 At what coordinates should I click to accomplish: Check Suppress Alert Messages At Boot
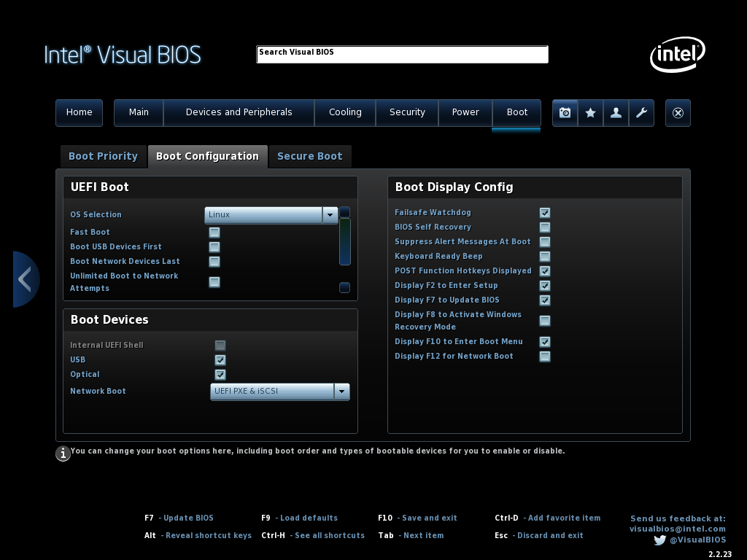[x=545, y=242]
